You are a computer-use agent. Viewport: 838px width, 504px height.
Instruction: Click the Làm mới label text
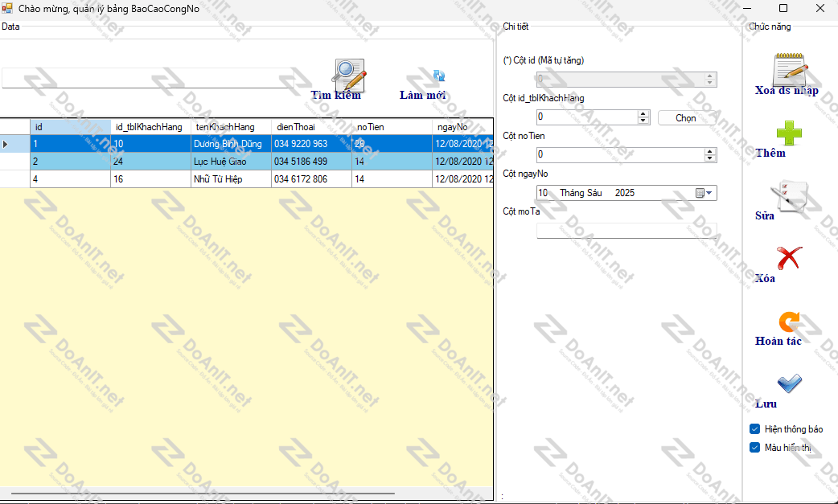(x=423, y=96)
